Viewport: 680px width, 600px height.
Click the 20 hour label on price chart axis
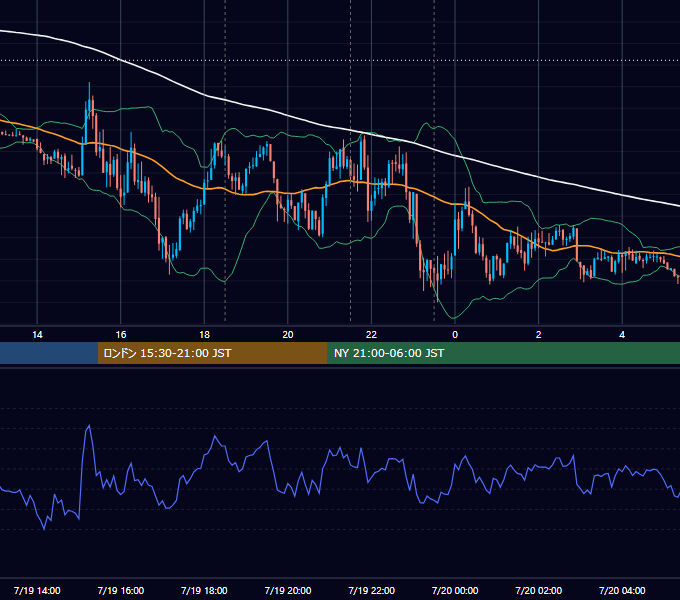click(x=288, y=335)
